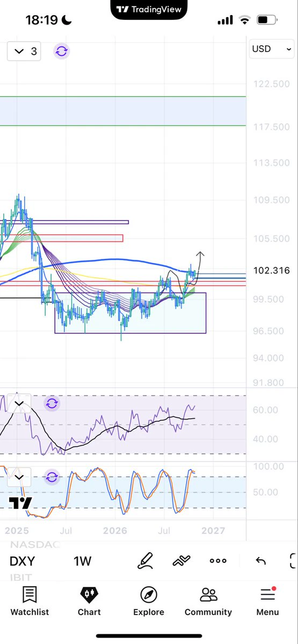The image size is (298, 644).
Task: Change the 1W timeframe interval
Action: pos(83,561)
